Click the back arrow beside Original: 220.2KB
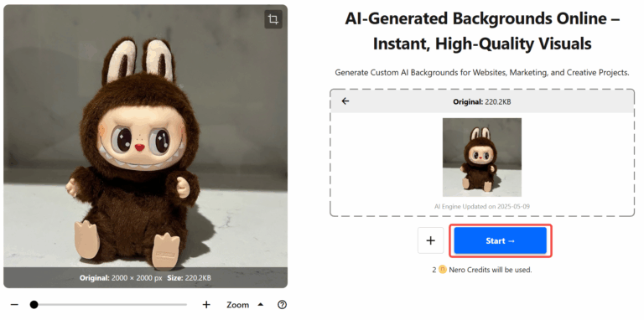The height and width of the screenshot is (320, 644). tap(345, 101)
